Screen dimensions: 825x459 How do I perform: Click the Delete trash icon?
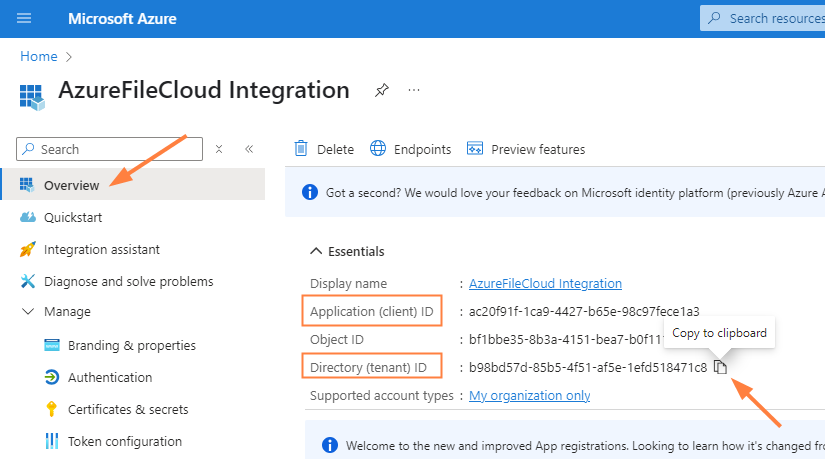point(301,149)
